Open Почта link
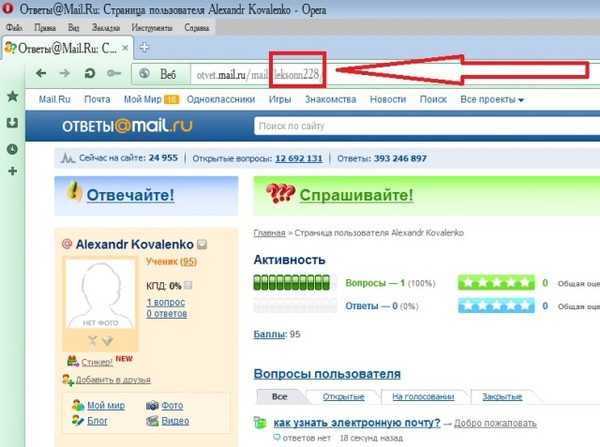This screenshot has width=600, height=447. click(x=97, y=100)
